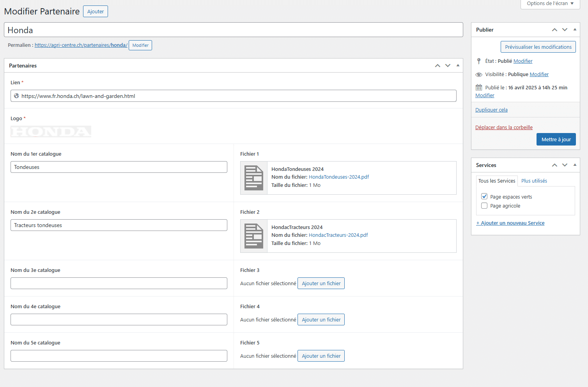Click the pin icon next to État

tap(479, 61)
